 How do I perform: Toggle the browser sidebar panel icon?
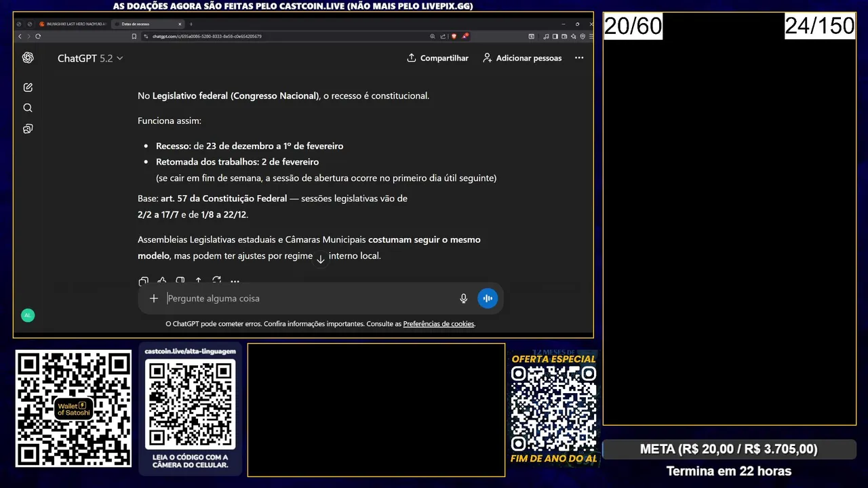(x=555, y=36)
